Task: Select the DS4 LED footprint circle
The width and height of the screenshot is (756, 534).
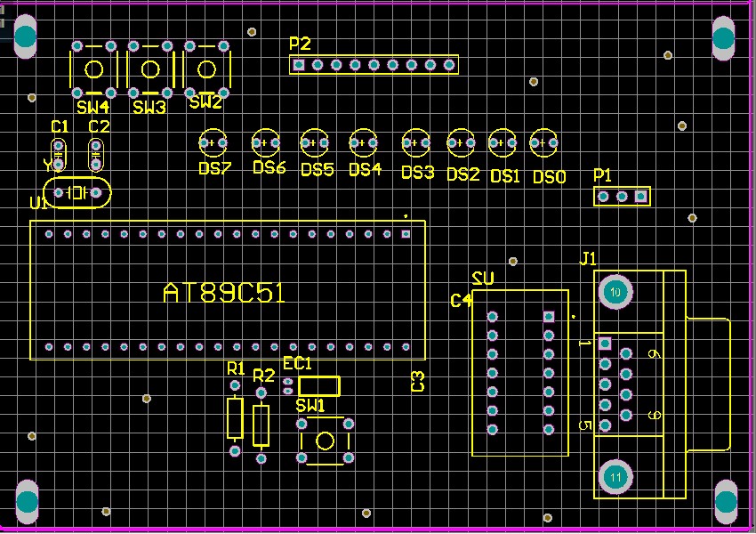Action: tap(364, 142)
